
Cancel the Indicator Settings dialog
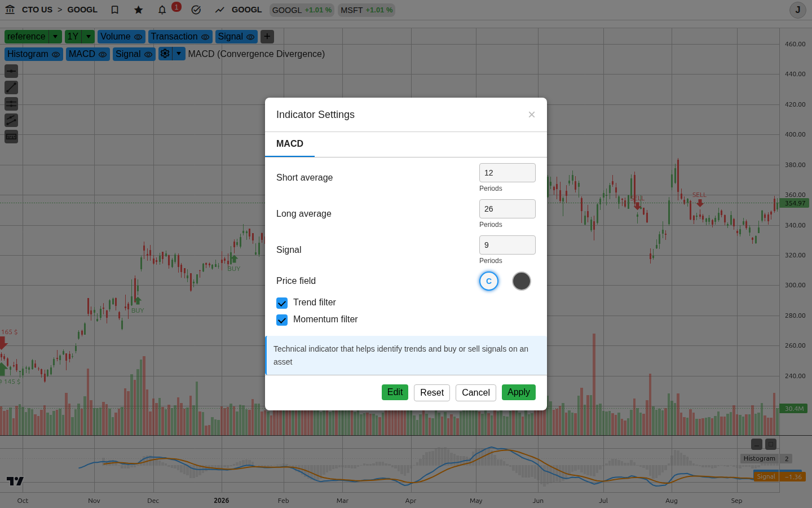pyautogui.click(x=476, y=393)
